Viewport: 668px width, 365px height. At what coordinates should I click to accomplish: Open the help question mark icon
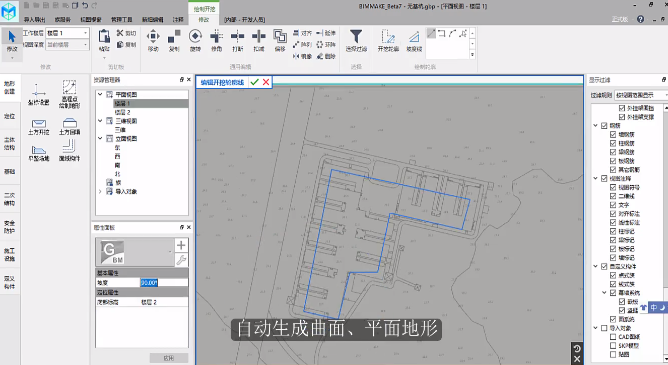pos(640,19)
